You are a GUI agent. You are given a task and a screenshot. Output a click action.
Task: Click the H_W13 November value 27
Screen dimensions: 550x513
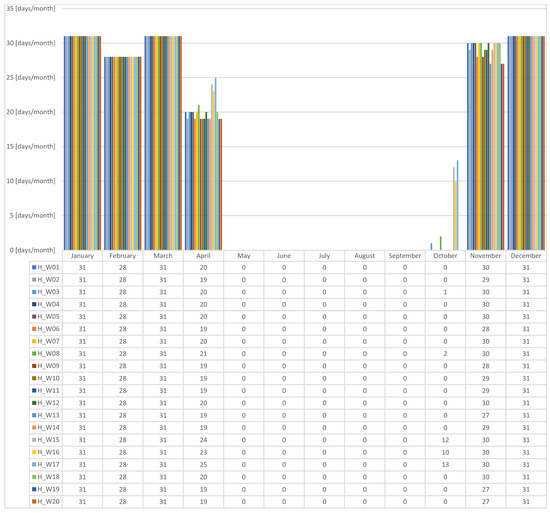coord(485,416)
